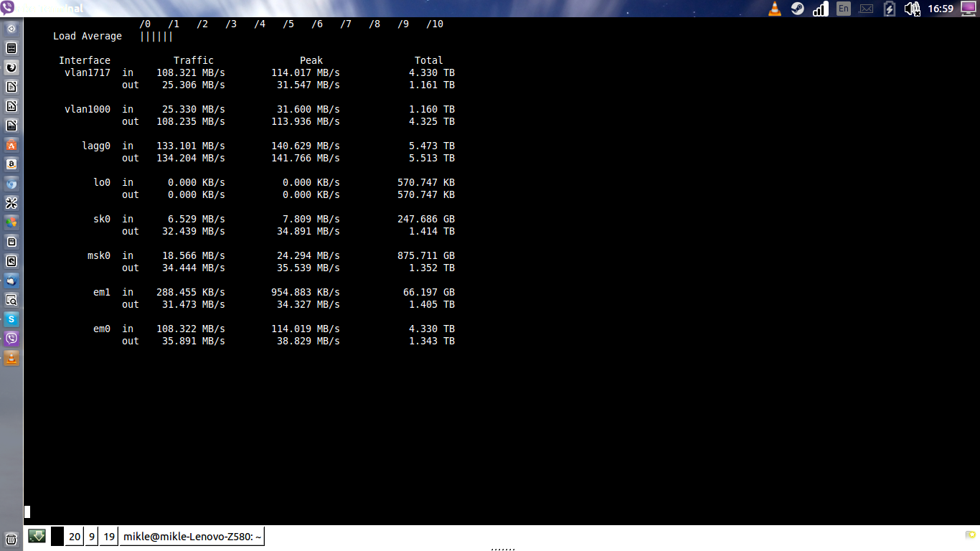The image size is (980, 551).
Task: Open the En keyboard layout indicator
Action: click(844, 9)
